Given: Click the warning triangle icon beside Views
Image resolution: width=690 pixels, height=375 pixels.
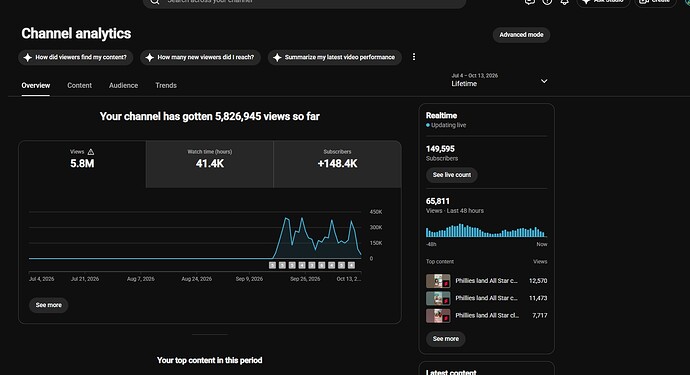Looking at the screenshot, I should (91, 152).
